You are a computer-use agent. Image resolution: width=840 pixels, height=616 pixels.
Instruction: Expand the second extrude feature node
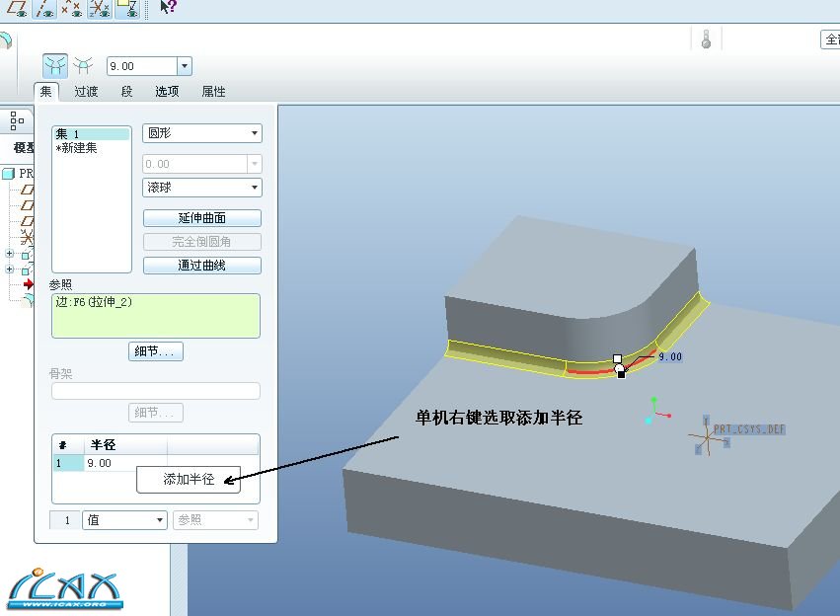click(x=10, y=269)
